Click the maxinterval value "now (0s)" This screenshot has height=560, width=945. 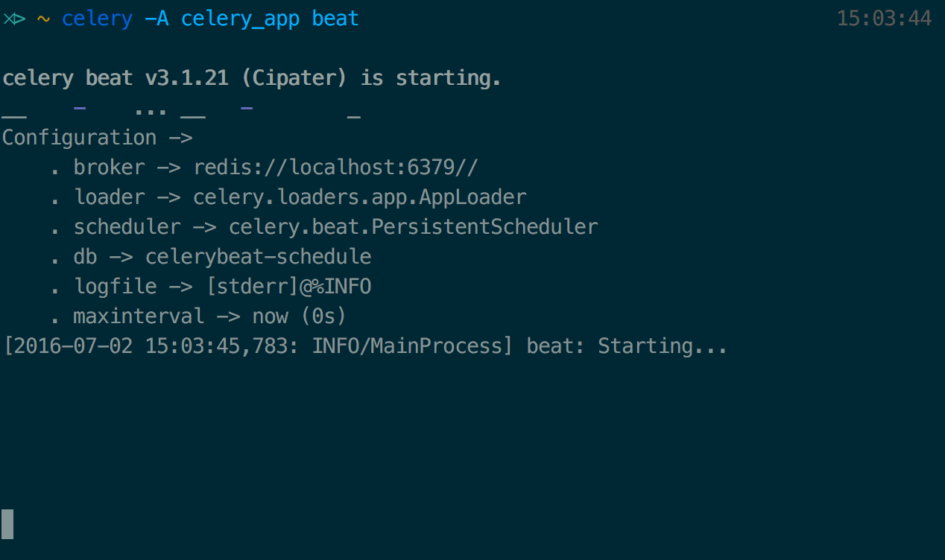[300, 316]
